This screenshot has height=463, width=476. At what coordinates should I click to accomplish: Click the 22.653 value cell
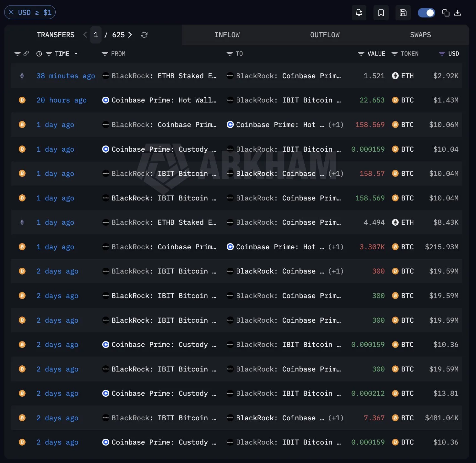[372, 100]
